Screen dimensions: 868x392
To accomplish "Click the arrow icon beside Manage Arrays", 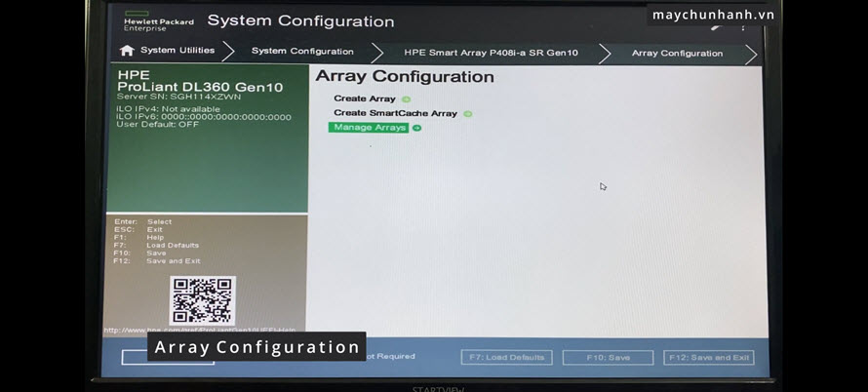I will (x=416, y=128).
